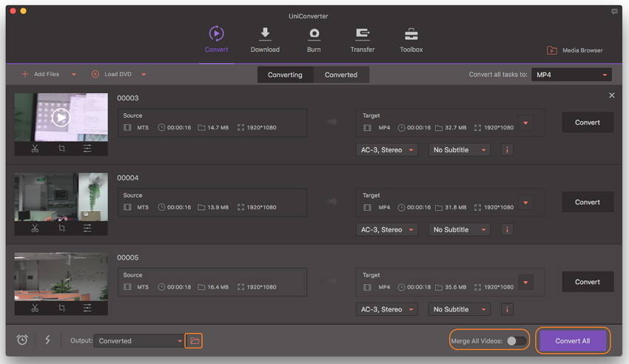Crop video 00003 with crop icon
This screenshot has height=364, width=629.
pos(61,149)
